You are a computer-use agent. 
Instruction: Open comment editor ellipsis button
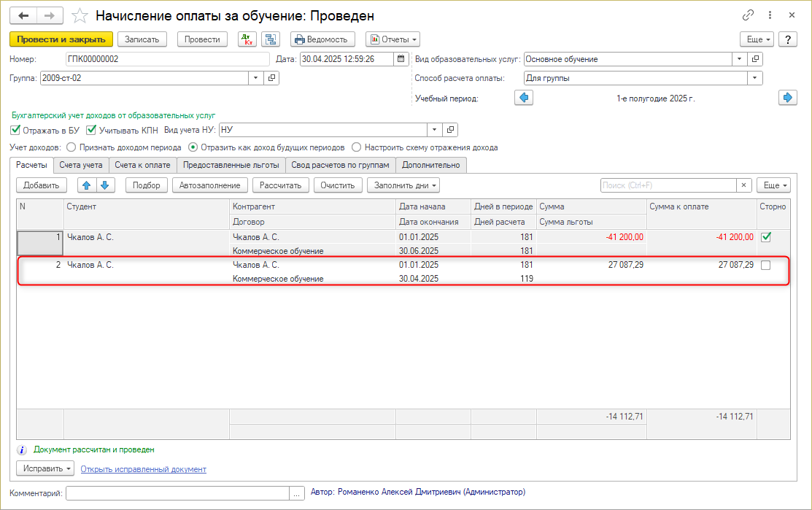pyautogui.click(x=296, y=493)
